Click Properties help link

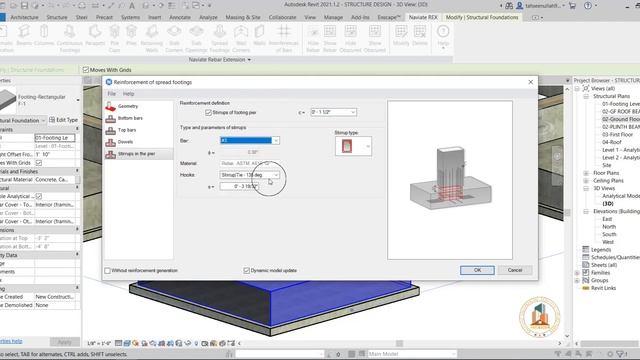[11, 341]
